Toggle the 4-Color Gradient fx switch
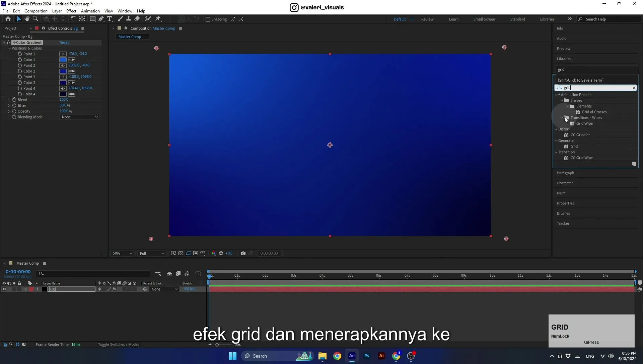This screenshot has height=364, width=643. (x=9, y=42)
